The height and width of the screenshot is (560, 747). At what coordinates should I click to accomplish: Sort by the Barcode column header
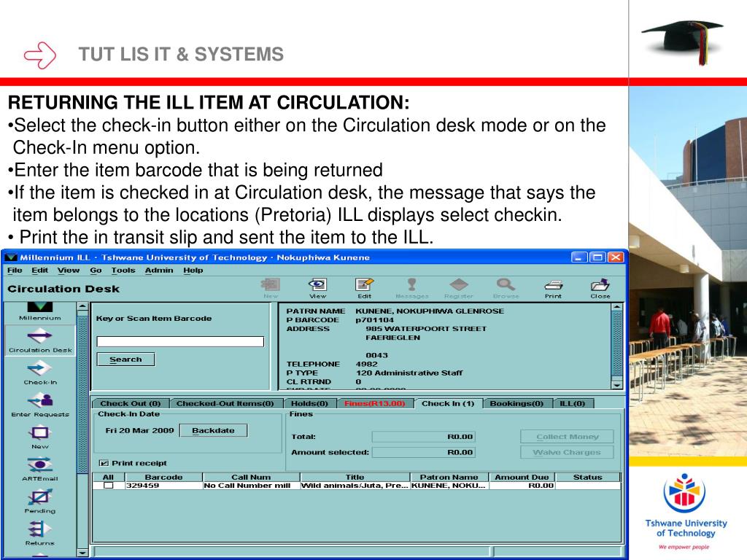point(163,477)
